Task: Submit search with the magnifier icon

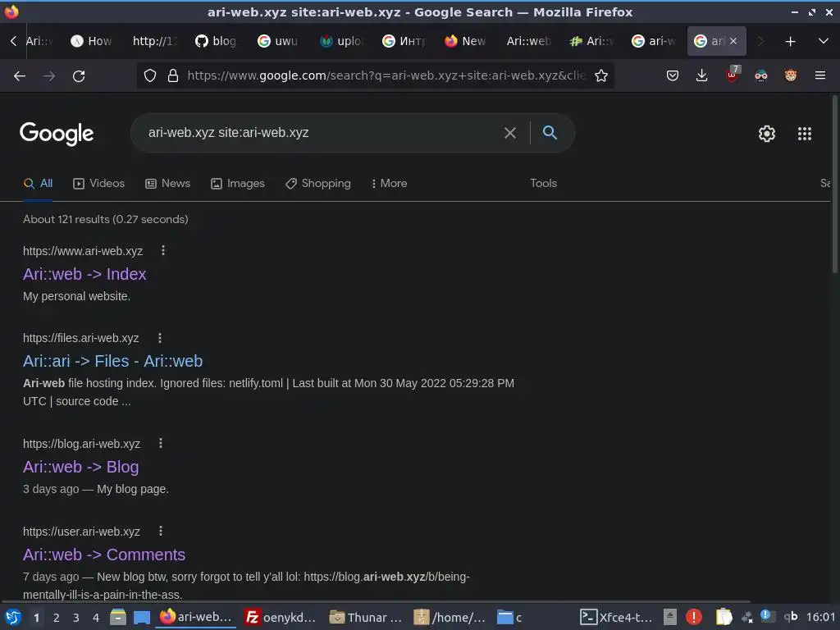Action: 550,132
